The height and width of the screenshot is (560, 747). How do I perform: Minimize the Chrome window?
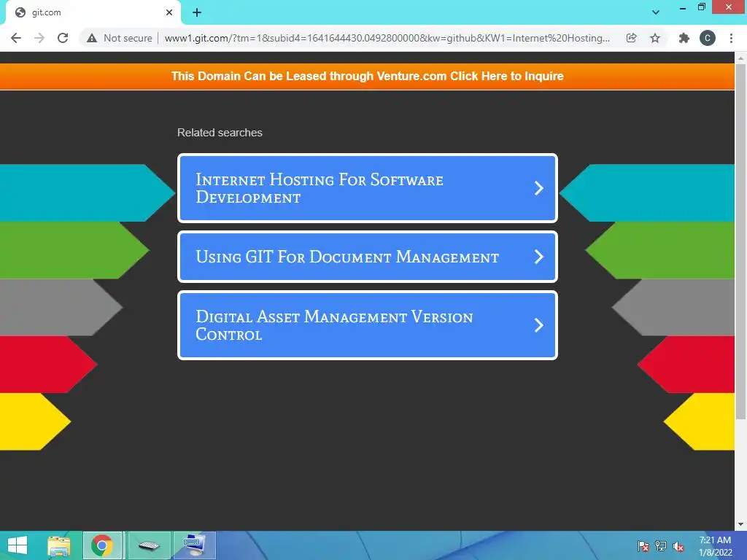[x=683, y=7]
